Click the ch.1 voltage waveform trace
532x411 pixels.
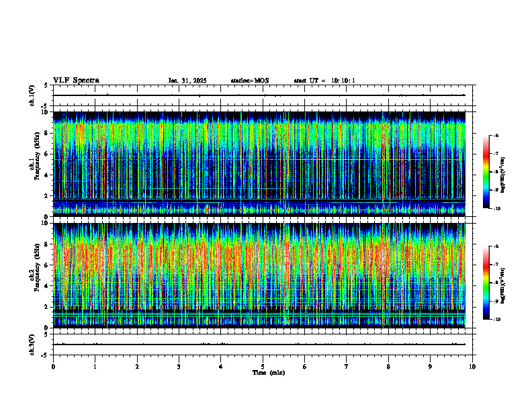pyautogui.click(x=259, y=95)
